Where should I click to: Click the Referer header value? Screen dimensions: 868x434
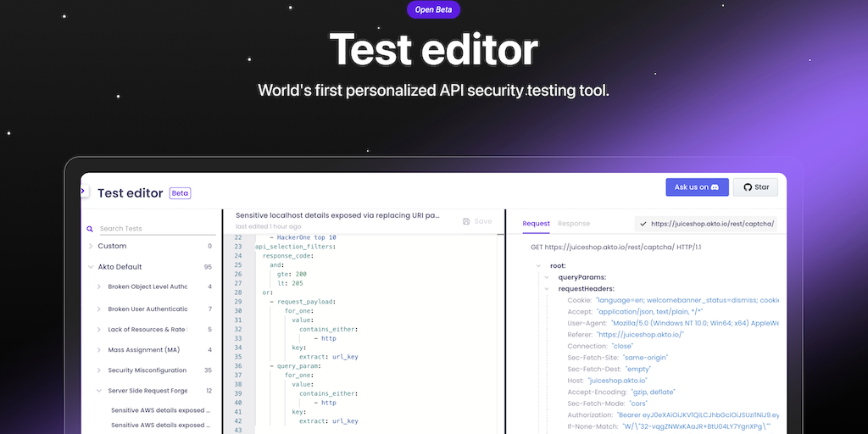click(641, 334)
